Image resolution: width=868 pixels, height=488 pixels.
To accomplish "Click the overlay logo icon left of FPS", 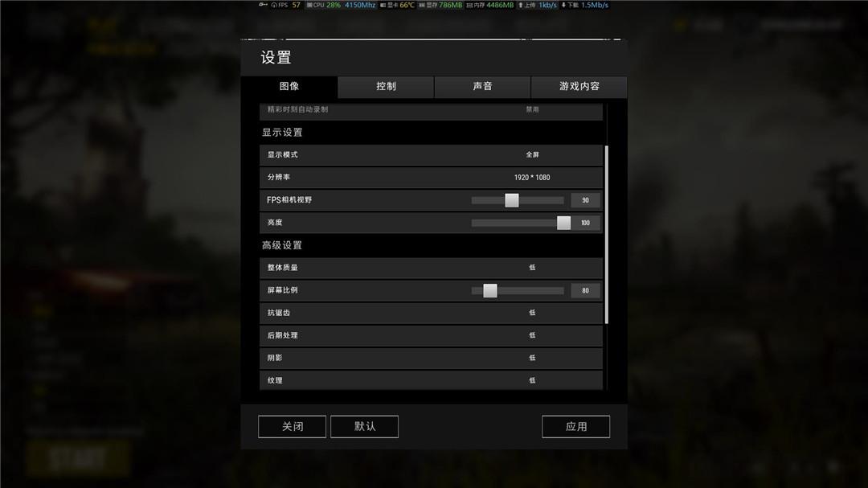I will click(x=263, y=5).
